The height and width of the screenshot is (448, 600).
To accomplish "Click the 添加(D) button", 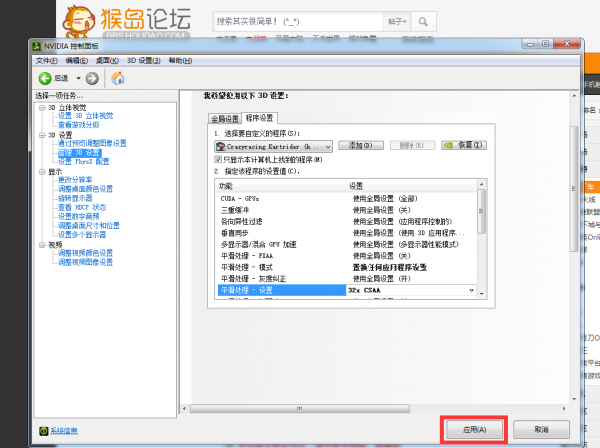I will [361, 145].
